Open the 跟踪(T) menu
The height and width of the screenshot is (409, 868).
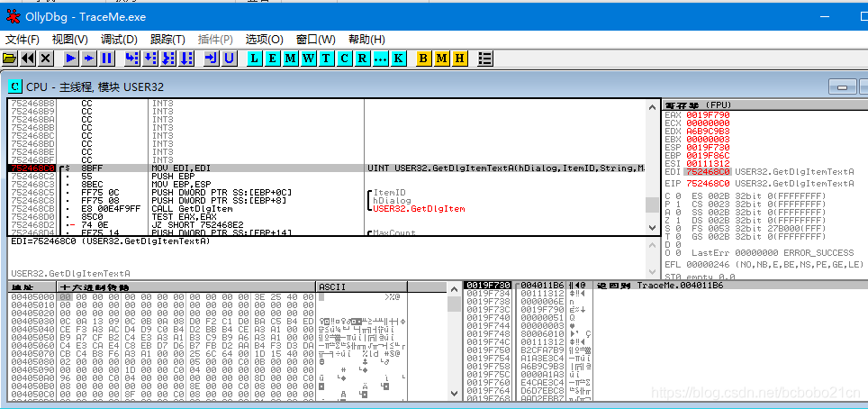[167, 40]
